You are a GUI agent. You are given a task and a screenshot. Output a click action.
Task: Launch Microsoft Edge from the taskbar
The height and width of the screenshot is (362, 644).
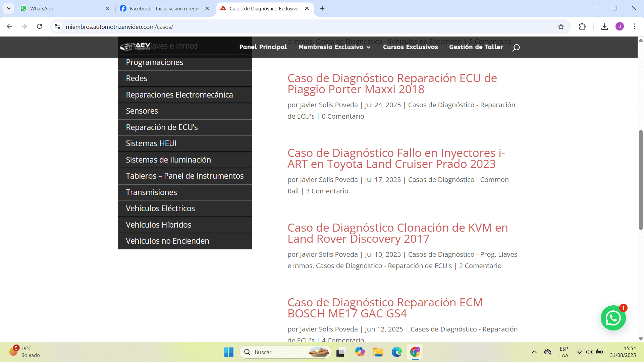click(397, 352)
